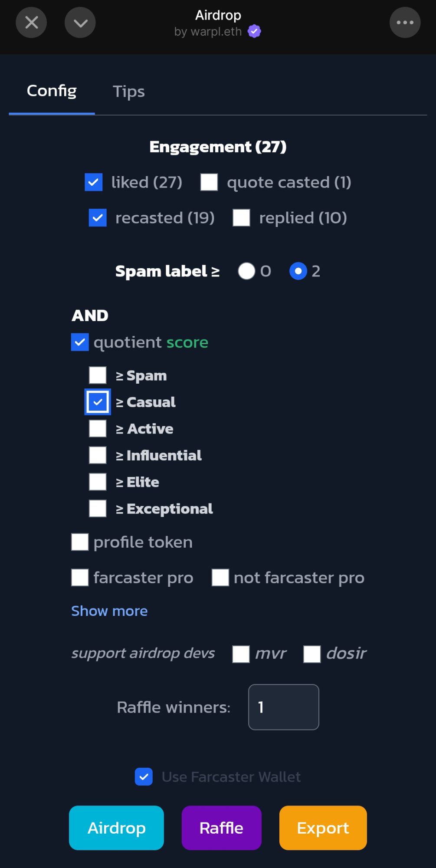
Task: Focus the Raffle winners number field
Action: (x=283, y=707)
